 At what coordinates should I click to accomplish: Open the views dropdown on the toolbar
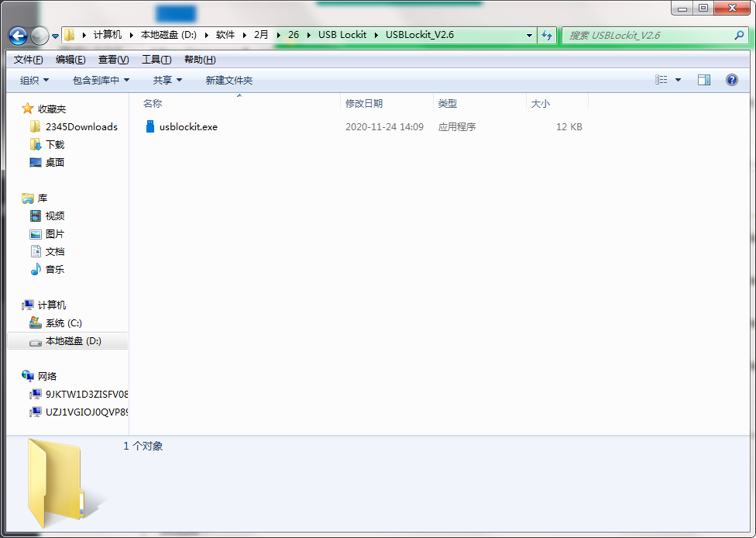[x=679, y=79]
